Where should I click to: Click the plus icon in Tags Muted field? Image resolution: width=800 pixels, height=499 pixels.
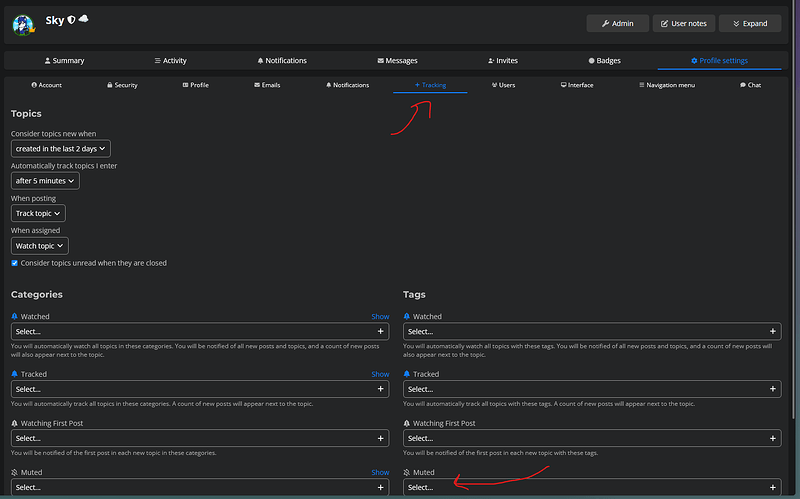772,487
